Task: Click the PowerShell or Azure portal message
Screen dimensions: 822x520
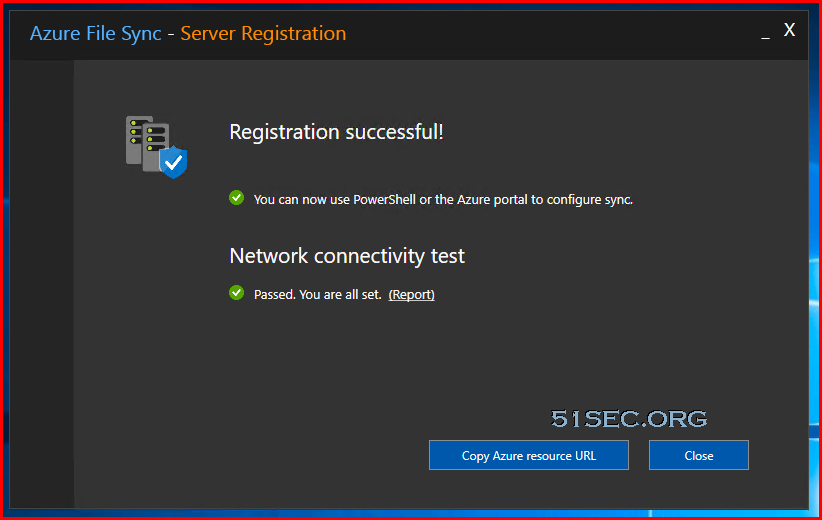Action: [443, 200]
